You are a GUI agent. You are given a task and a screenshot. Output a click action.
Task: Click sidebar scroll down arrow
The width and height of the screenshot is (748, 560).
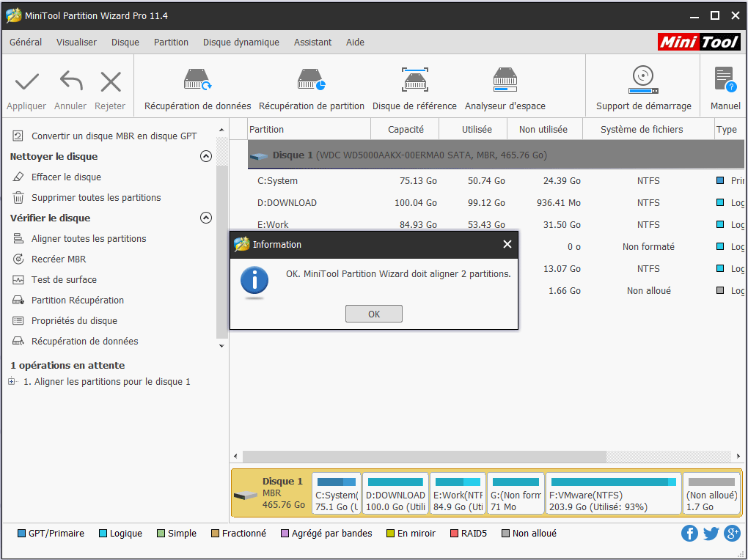pos(221,346)
